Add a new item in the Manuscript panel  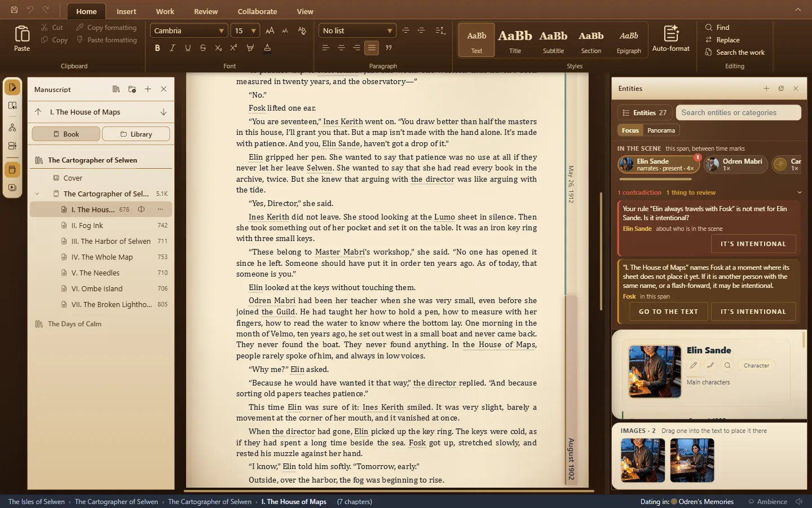tap(148, 89)
